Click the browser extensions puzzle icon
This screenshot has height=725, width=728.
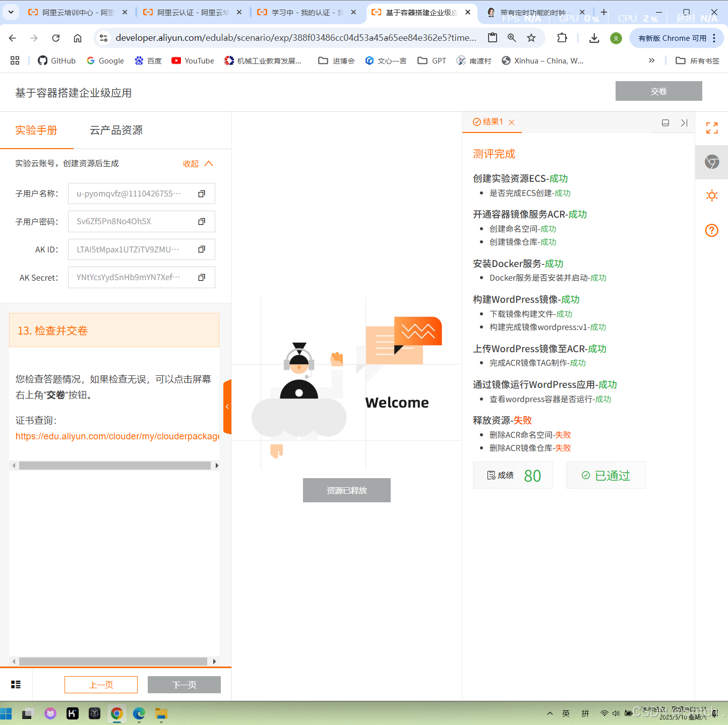point(562,38)
